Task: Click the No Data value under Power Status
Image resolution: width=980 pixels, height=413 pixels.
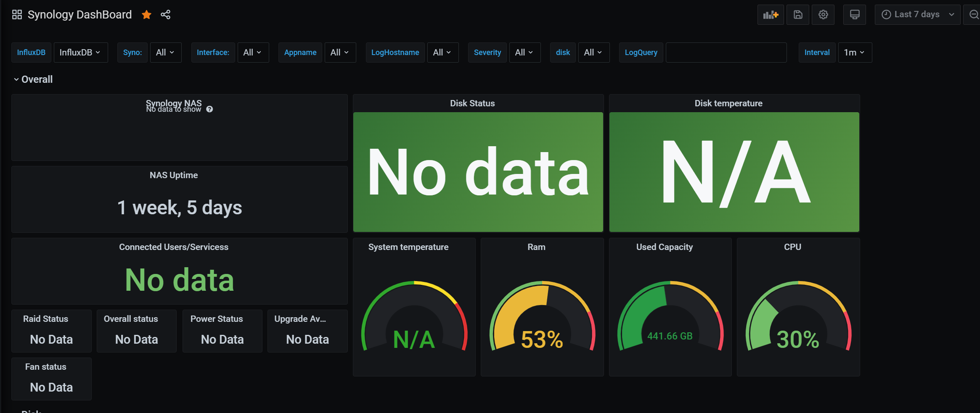Action: coord(222,339)
